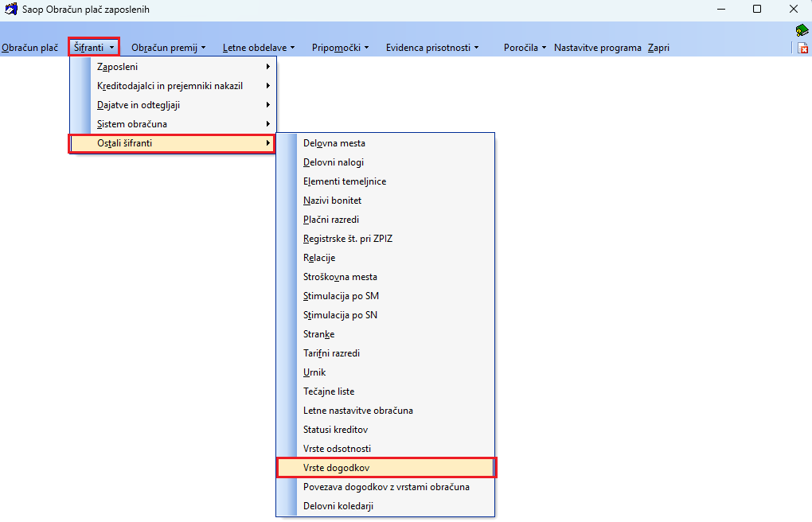Open Elementi temeljnice
This screenshot has width=812, height=522.
click(x=385, y=181)
